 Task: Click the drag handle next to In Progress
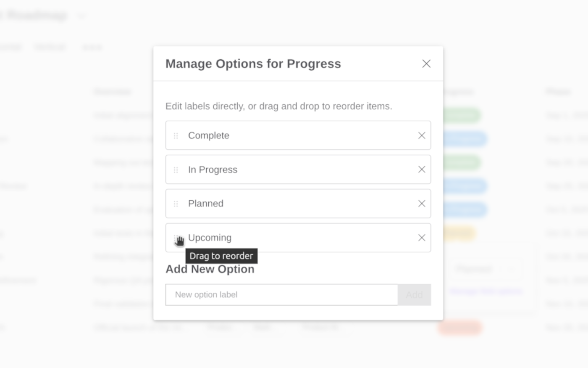coord(176,169)
